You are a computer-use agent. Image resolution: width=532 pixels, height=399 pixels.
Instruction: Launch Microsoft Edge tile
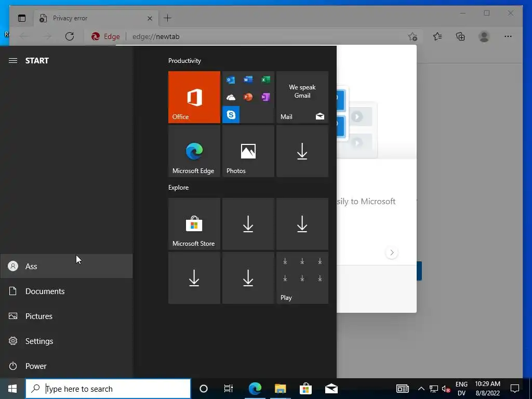194,151
